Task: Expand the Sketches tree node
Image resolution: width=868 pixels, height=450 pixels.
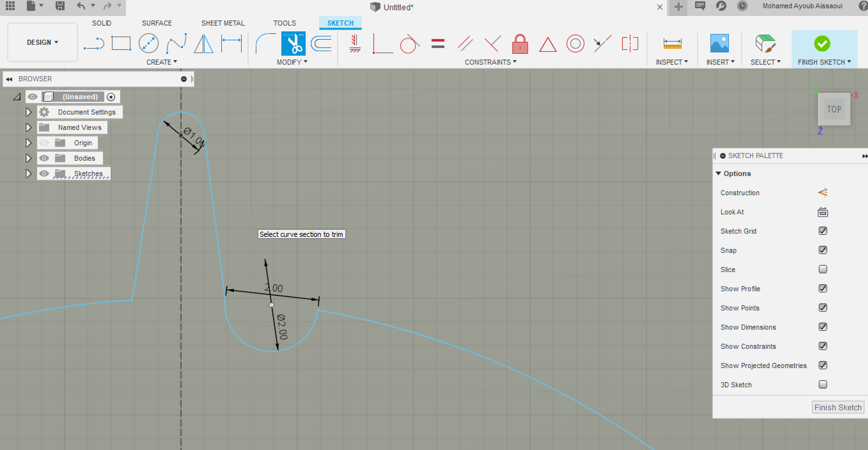Action: coord(28,174)
